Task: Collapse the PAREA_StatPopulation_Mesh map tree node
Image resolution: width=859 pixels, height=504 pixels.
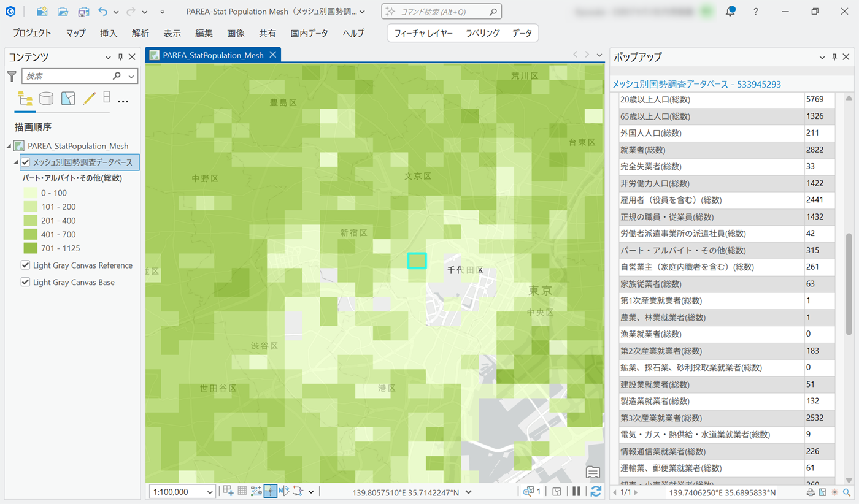Action: tap(9, 146)
